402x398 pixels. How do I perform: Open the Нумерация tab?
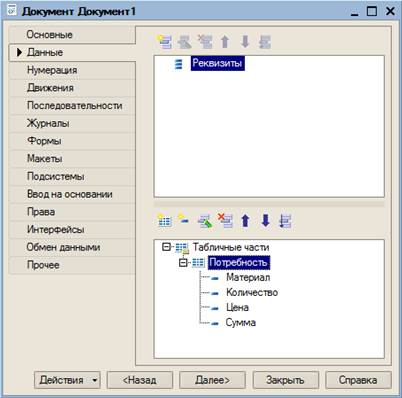pos(72,70)
